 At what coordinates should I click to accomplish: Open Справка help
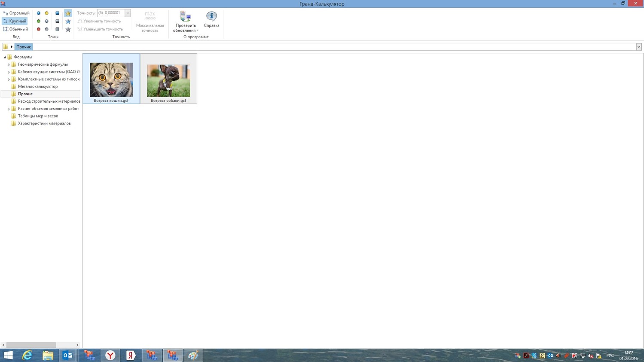(211, 20)
